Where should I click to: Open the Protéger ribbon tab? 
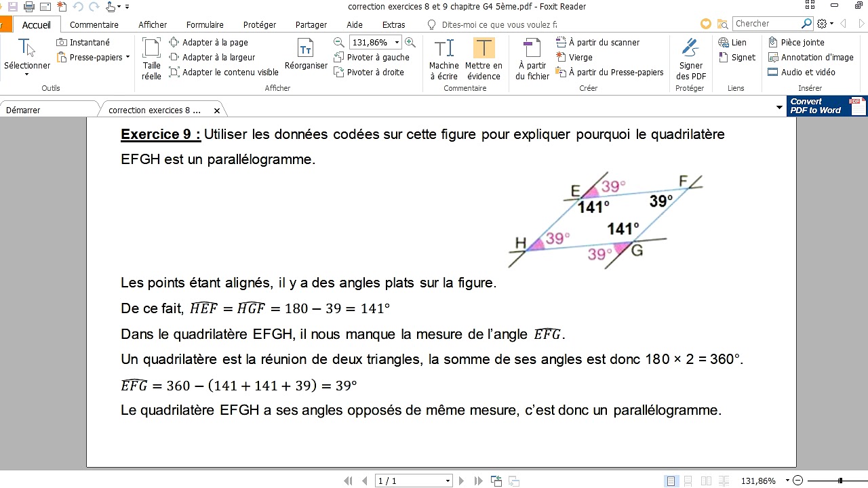[260, 24]
